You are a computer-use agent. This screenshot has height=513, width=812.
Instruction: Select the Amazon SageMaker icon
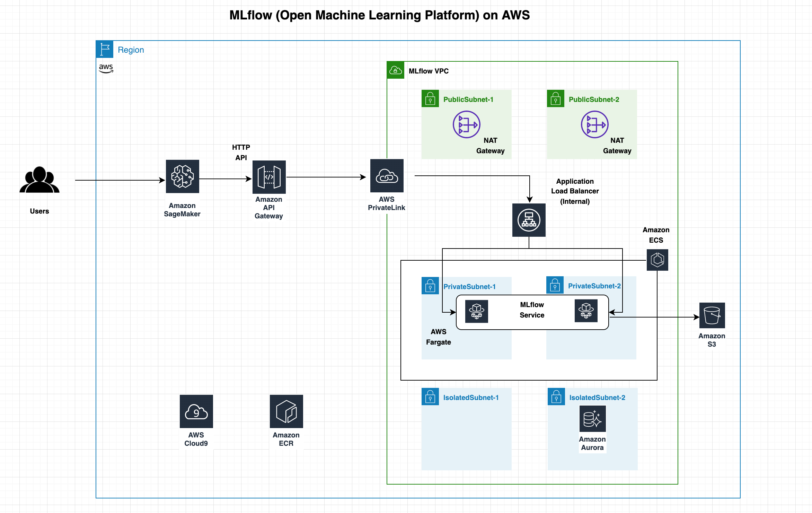(183, 176)
